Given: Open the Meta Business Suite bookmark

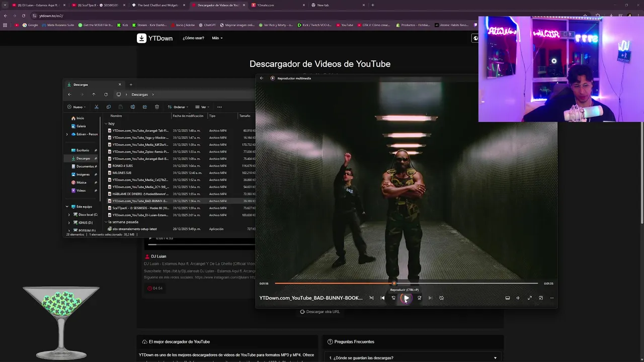Looking at the screenshot, I should coord(58,25).
